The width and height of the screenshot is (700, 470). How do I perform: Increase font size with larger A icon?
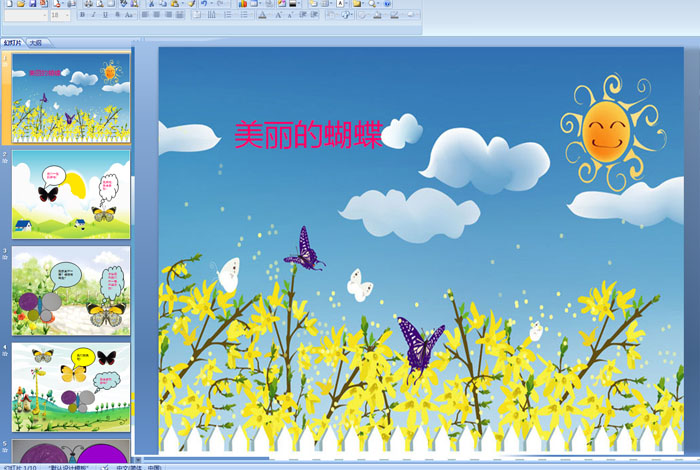[x=279, y=15]
